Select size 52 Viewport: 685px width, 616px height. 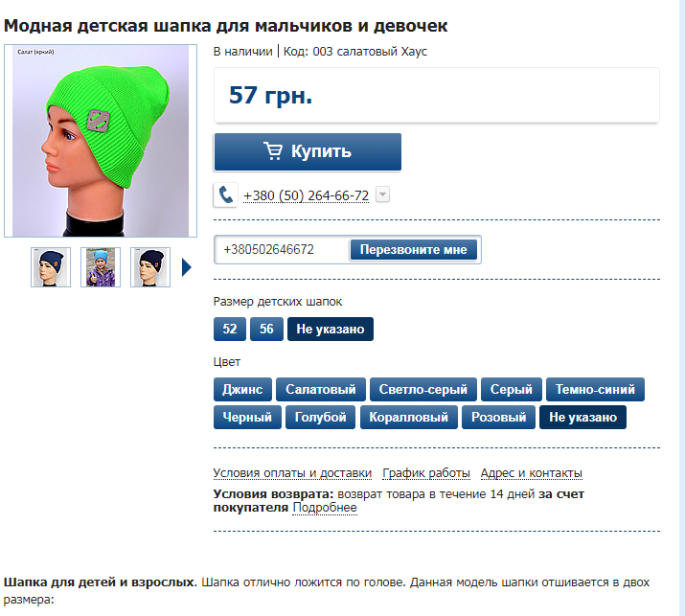(x=230, y=329)
